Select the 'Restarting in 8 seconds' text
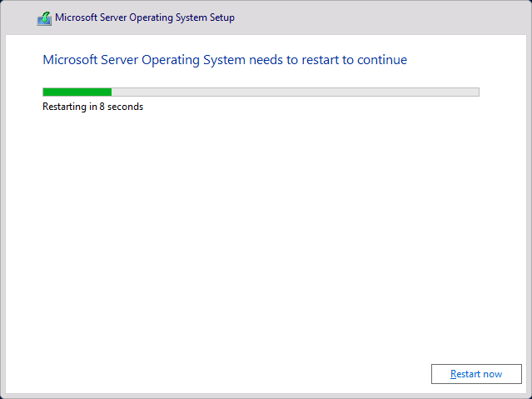The width and height of the screenshot is (532, 399). point(92,107)
